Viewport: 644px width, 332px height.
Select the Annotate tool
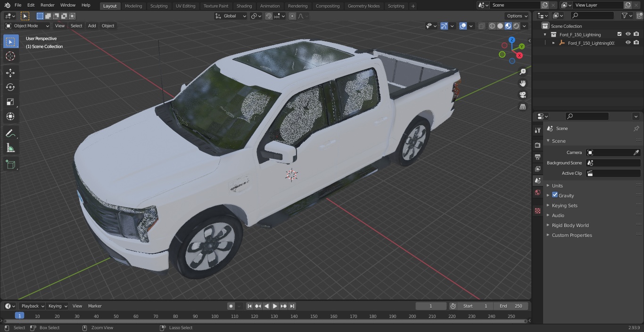tap(10, 134)
